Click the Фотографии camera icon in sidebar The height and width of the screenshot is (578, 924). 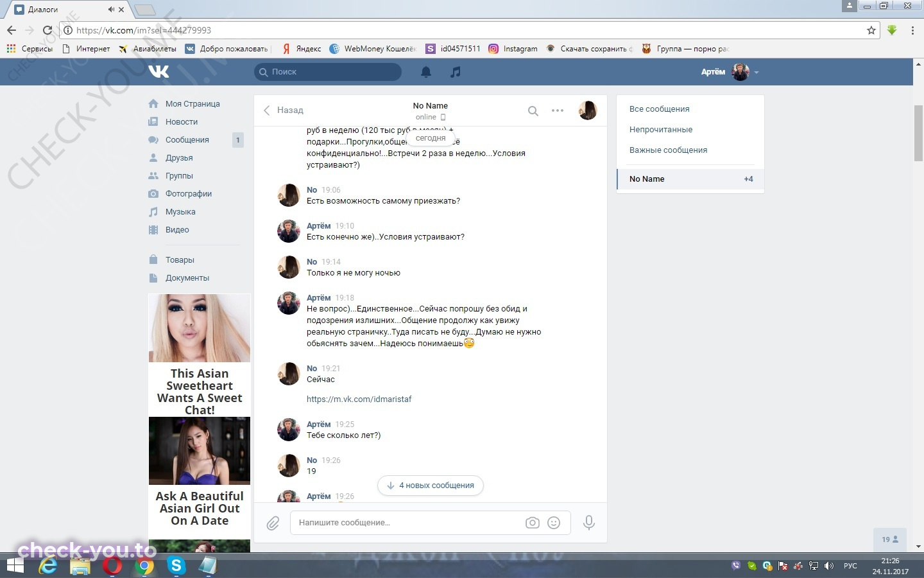point(153,193)
